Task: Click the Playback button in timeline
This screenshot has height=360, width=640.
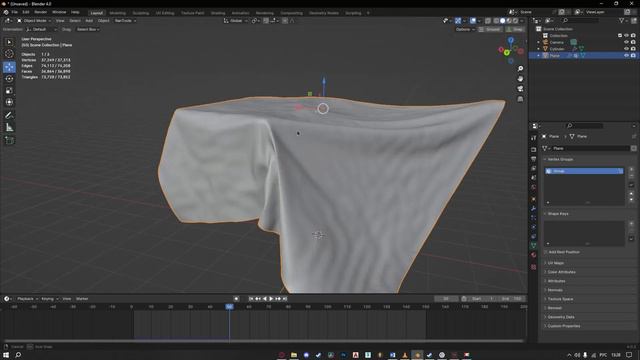Action: click(x=27, y=299)
